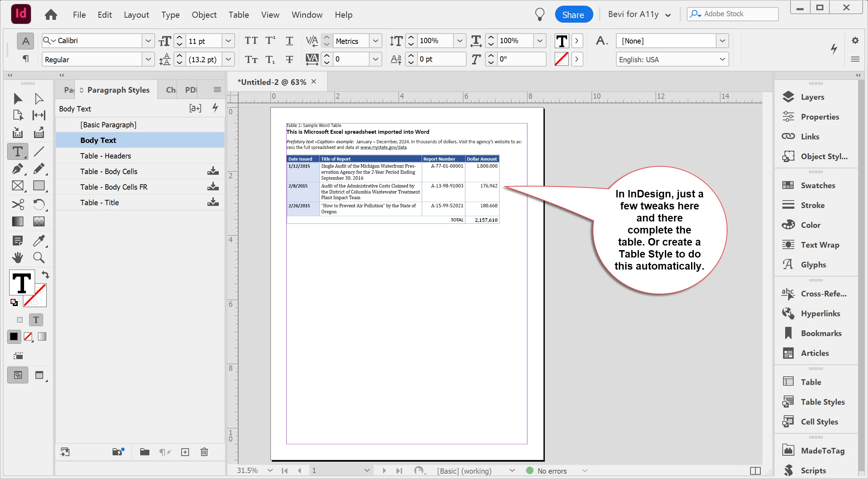Switch to the Paragraph Styles tab
868x479 pixels.
pyautogui.click(x=118, y=90)
